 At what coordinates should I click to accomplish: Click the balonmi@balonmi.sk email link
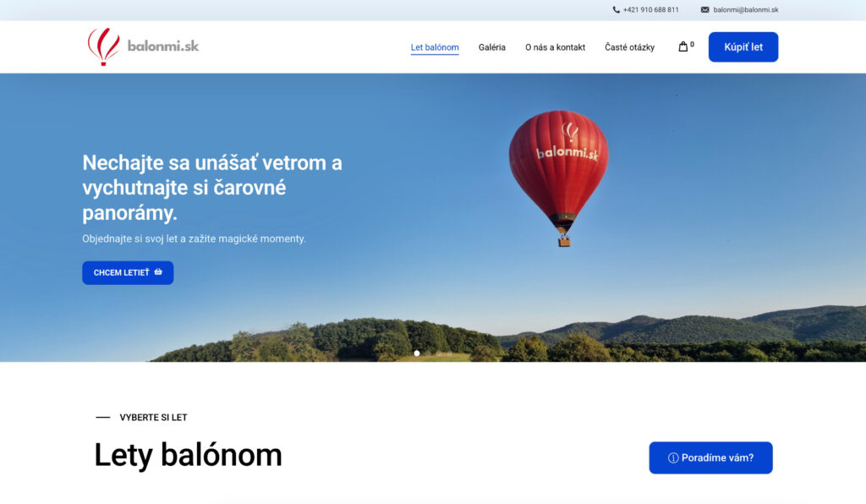[x=746, y=10]
